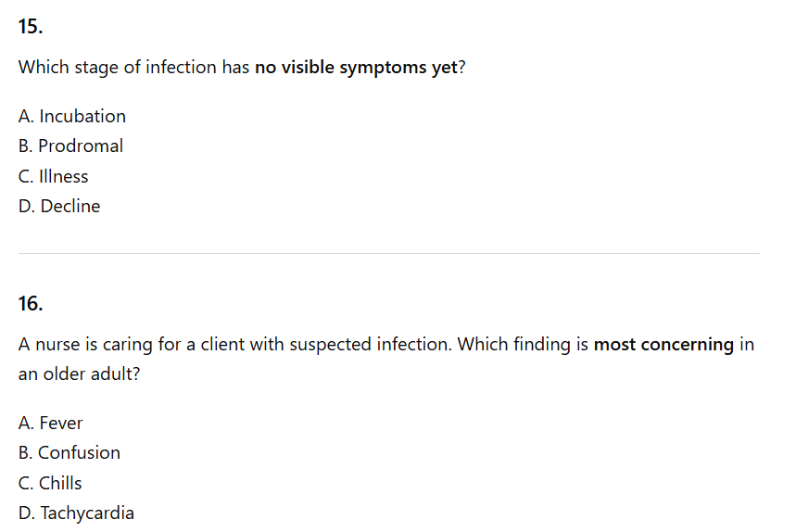Choose answer A. Fever
This screenshot has height=532, width=796.
[x=51, y=423]
